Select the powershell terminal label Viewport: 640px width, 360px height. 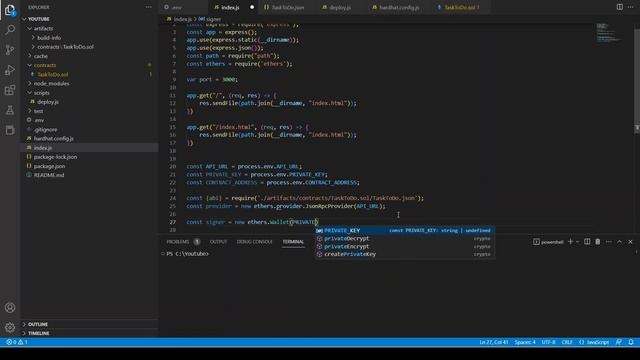(548, 242)
